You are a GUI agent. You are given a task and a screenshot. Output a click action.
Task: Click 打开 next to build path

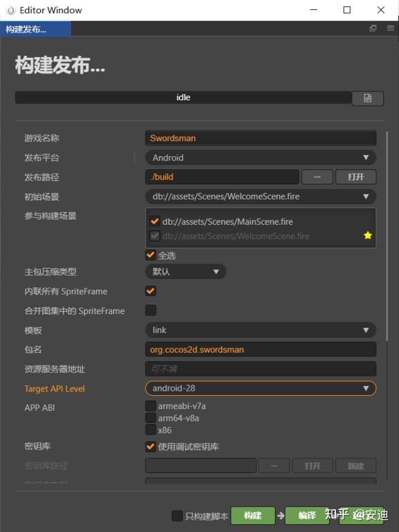click(356, 177)
